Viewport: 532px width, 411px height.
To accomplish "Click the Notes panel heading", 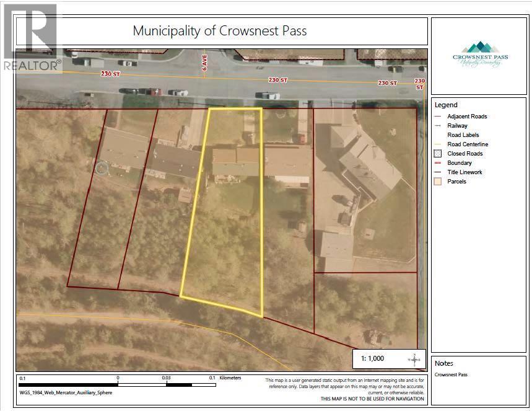I will (444, 363).
